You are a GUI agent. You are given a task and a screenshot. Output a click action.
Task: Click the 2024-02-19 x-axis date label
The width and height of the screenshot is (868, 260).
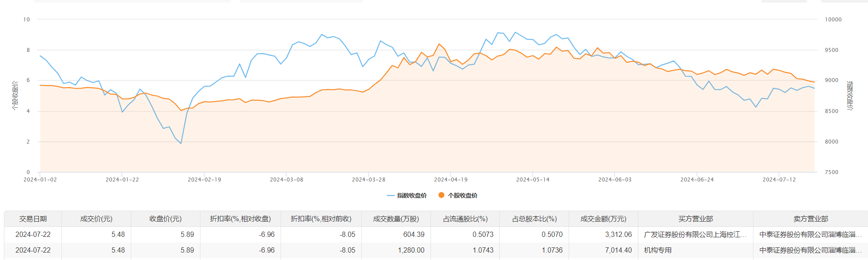click(204, 179)
